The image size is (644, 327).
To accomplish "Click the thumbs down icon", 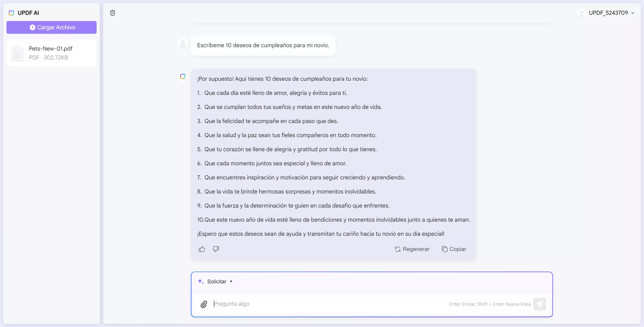I will (216, 249).
